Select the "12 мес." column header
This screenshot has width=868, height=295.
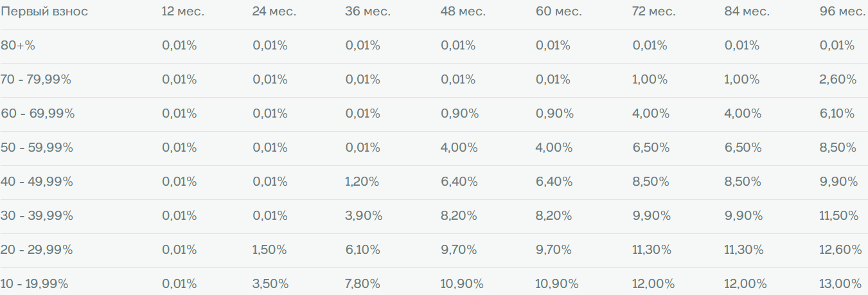tap(182, 12)
